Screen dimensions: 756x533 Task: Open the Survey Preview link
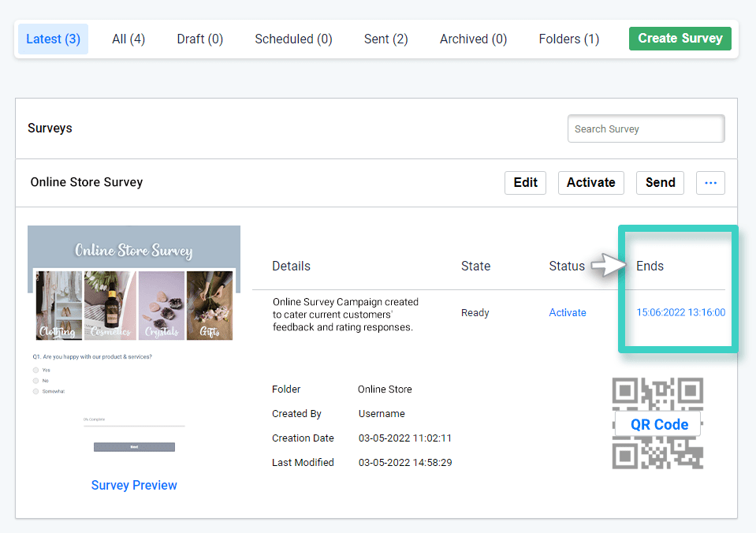pyautogui.click(x=133, y=485)
